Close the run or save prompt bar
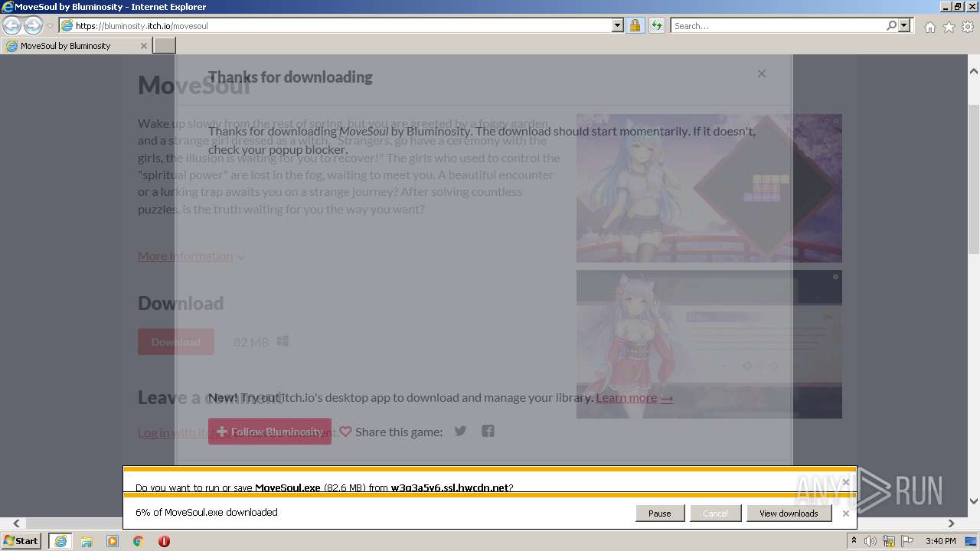 pyautogui.click(x=845, y=482)
